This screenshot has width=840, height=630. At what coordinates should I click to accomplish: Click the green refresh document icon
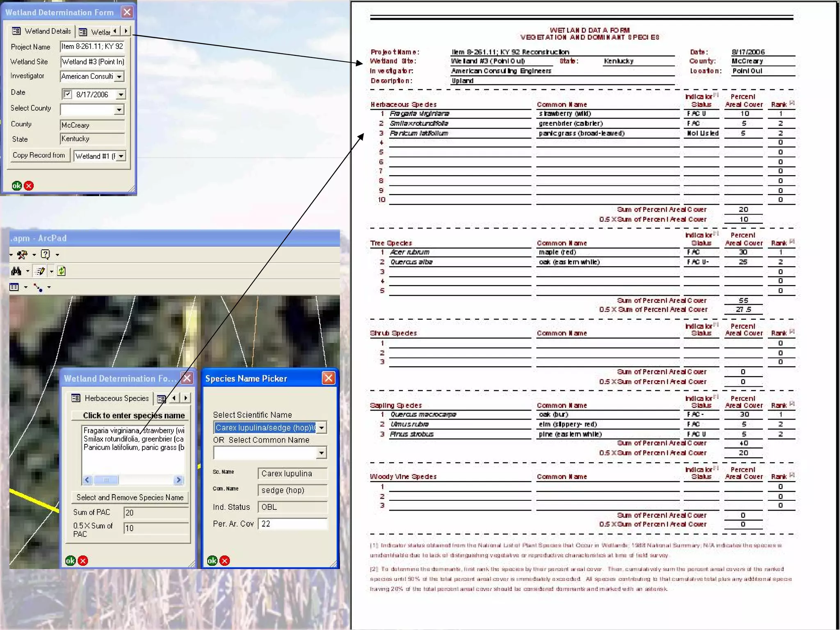(62, 271)
